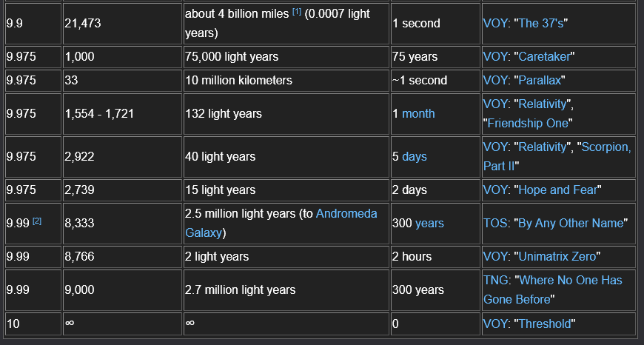This screenshot has height=345, width=644.
Task: Open the TNG series link
Action: pyautogui.click(x=496, y=280)
